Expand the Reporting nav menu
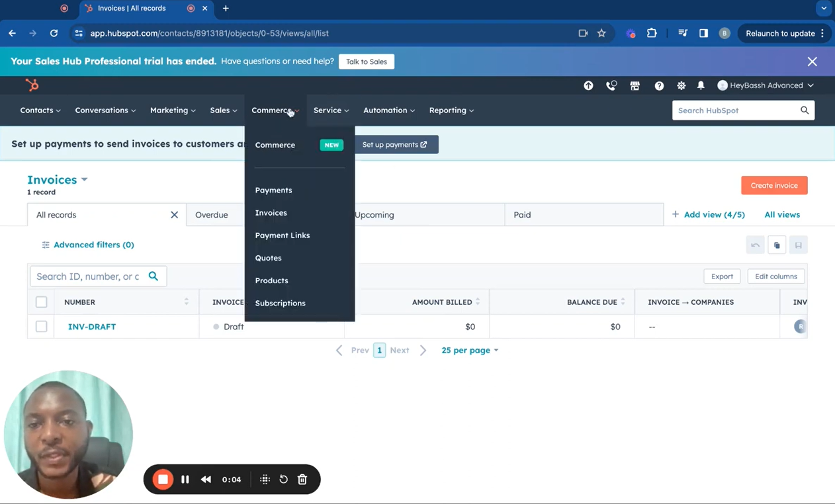 tap(451, 110)
